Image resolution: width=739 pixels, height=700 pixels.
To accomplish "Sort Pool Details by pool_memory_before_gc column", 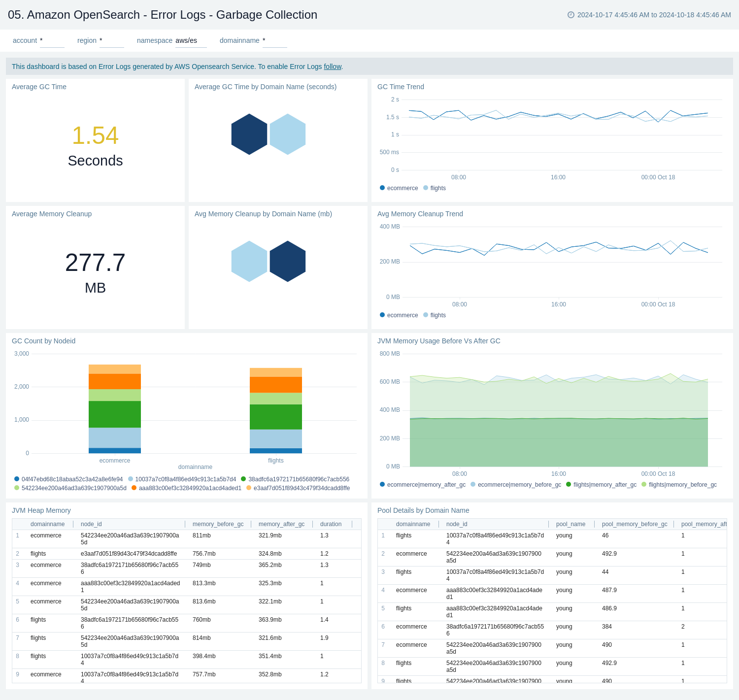I will pyautogui.click(x=635, y=524).
